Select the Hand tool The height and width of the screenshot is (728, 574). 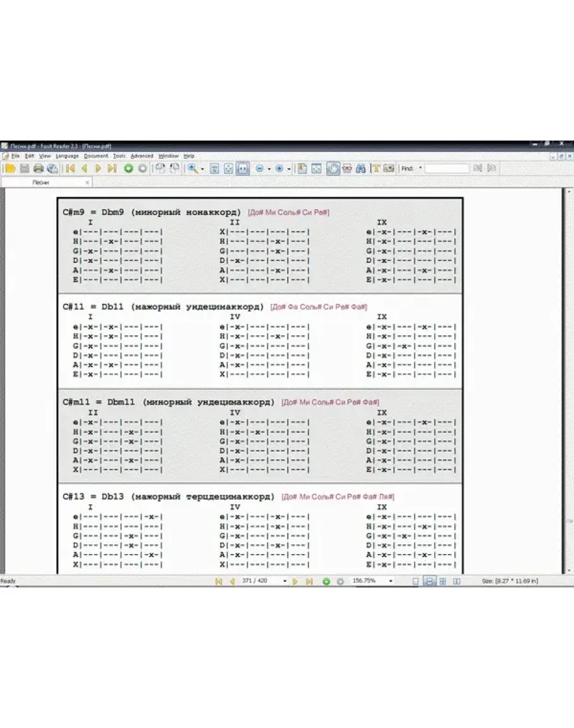[332, 168]
